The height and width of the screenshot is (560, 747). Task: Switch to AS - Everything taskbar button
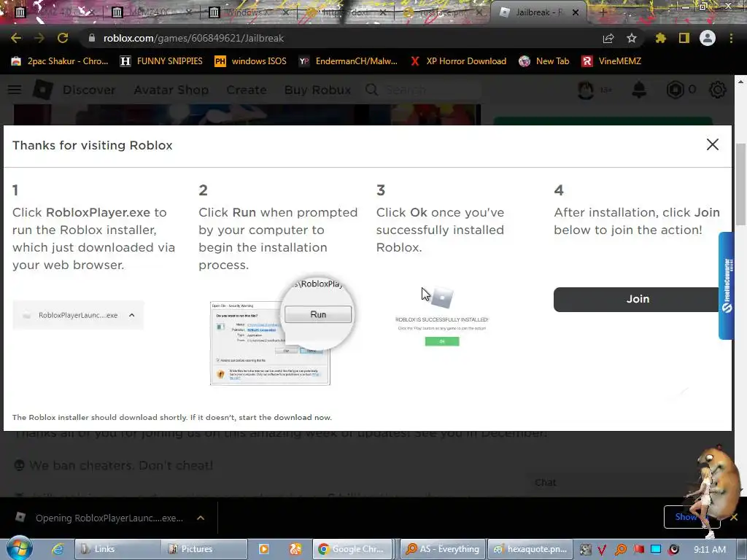point(443,549)
